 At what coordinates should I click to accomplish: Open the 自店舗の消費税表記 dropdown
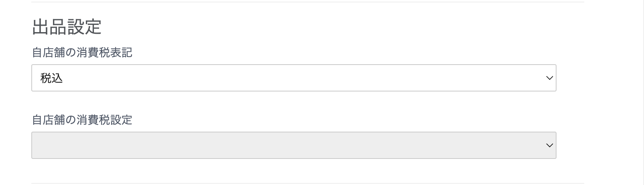[294, 78]
